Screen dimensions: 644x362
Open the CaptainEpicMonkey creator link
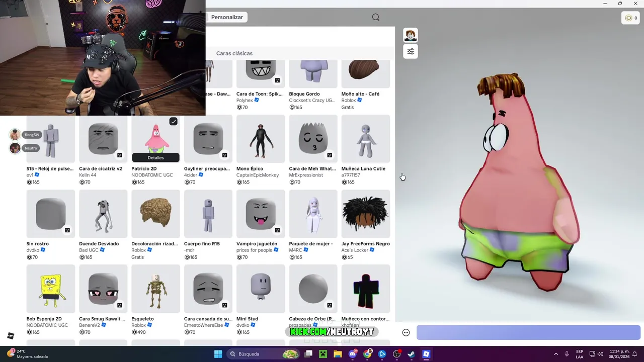pyautogui.click(x=258, y=175)
